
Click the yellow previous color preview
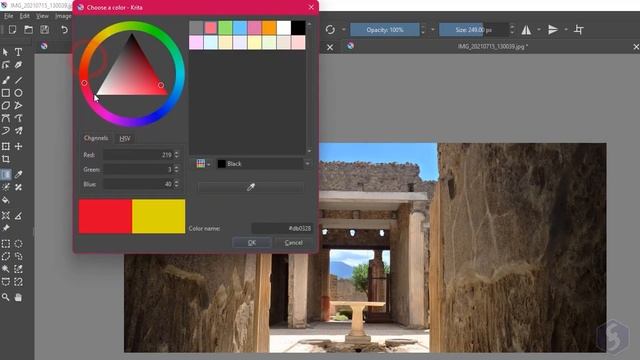tap(158, 216)
